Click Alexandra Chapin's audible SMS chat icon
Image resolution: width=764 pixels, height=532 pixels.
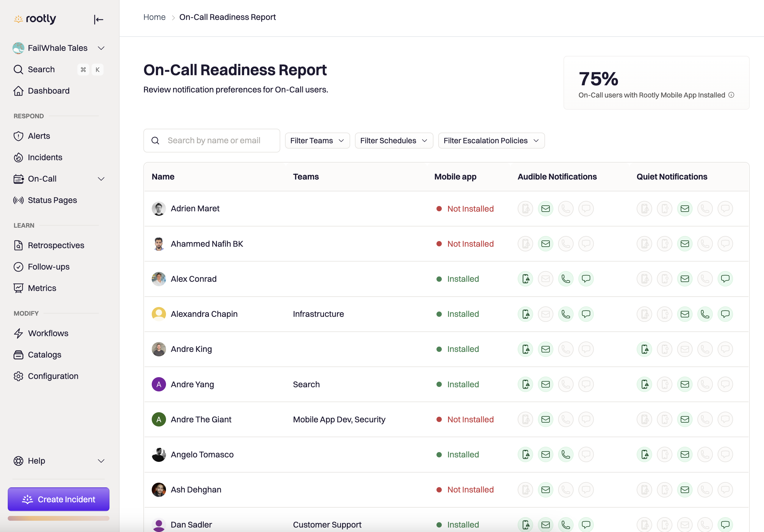tap(586, 314)
